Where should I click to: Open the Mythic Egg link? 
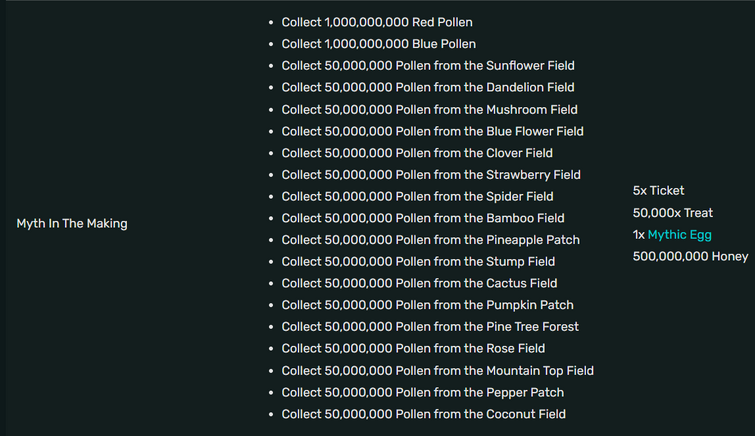tap(679, 235)
